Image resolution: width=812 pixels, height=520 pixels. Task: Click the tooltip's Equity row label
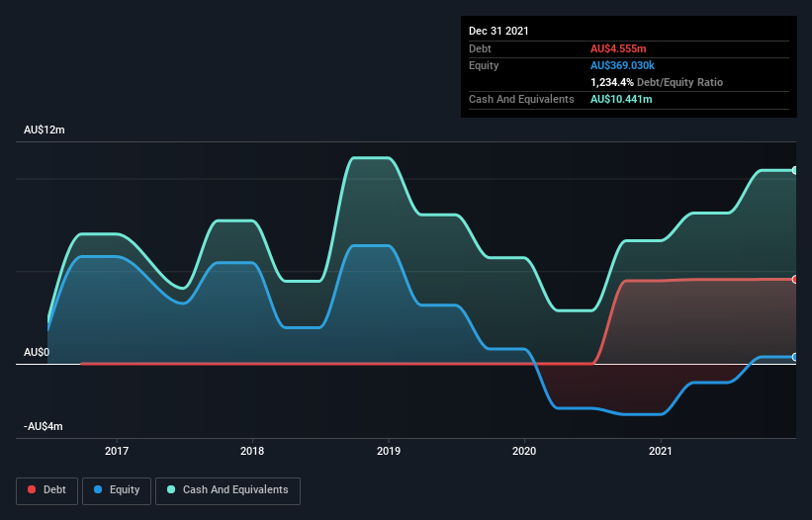[x=484, y=65]
